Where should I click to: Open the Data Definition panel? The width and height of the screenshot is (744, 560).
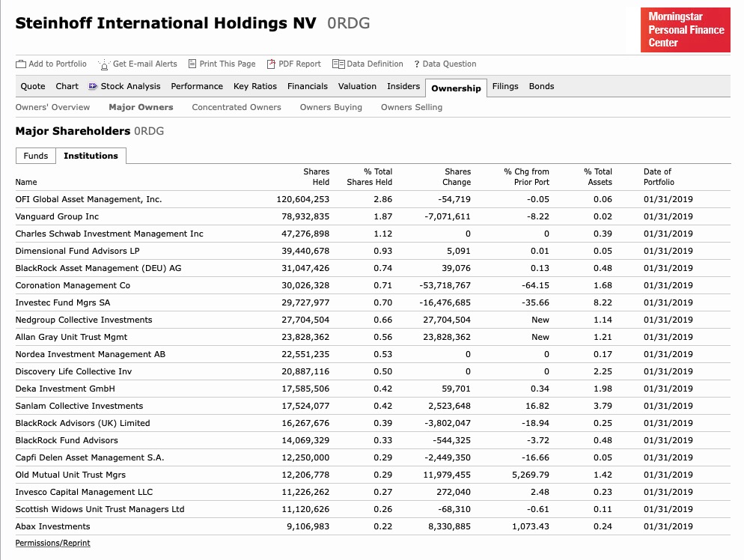click(x=367, y=64)
